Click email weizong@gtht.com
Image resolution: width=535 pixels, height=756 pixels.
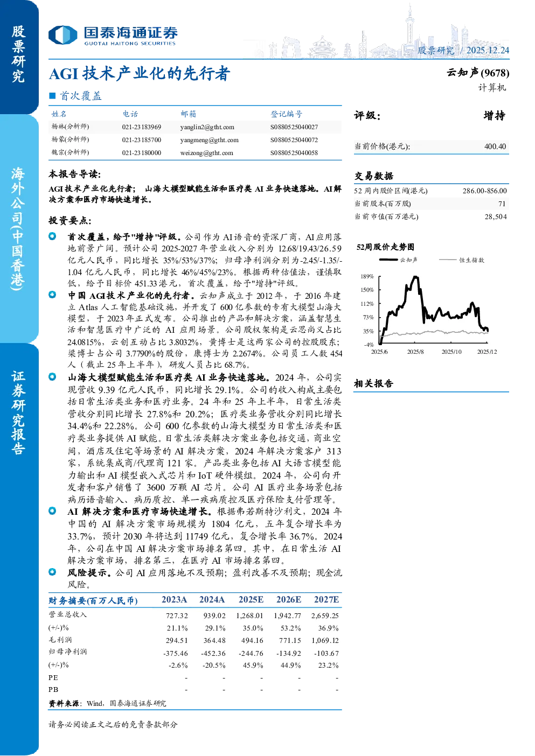pyautogui.click(x=207, y=153)
